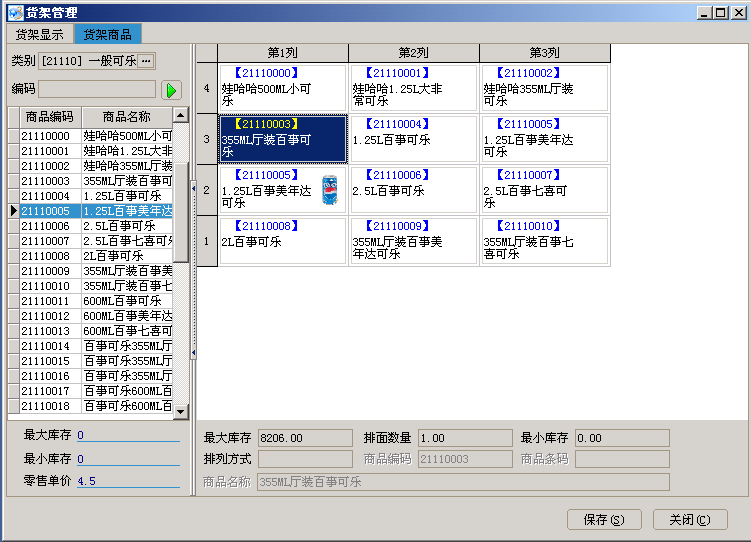This screenshot has height=542, width=751.
Task: Click 第2列 column header
Action: click(414, 53)
